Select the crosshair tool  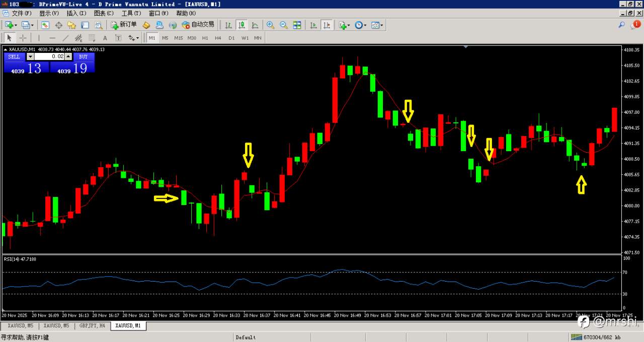tap(23, 38)
